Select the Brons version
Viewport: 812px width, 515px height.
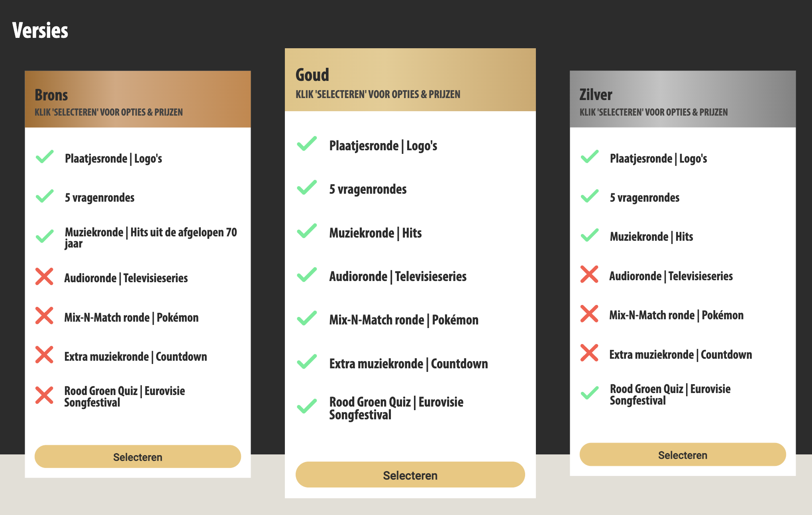click(138, 457)
